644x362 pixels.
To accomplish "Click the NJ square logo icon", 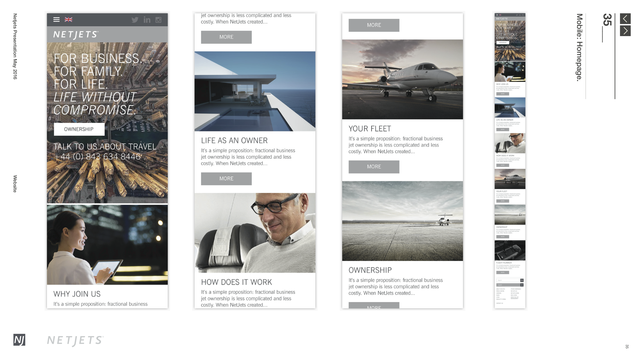I will tap(19, 340).
